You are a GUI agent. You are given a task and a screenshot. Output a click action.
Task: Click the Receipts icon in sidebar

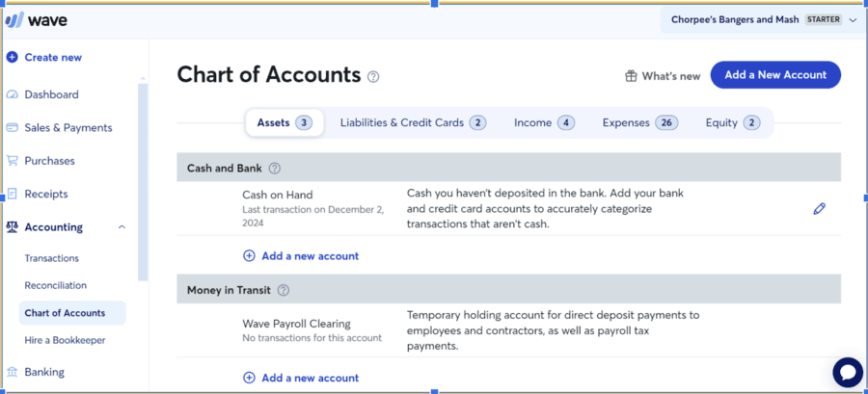[x=13, y=194]
